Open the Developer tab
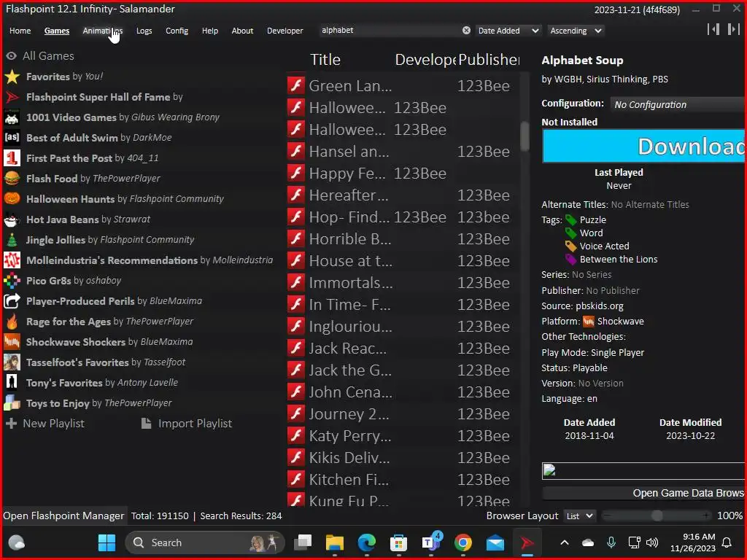This screenshot has height=560, width=747. click(x=285, y=31)
